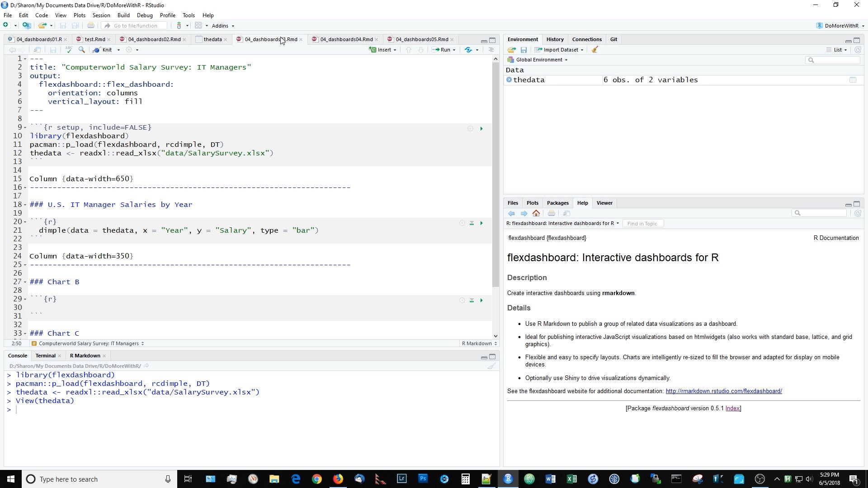The width and height of the screenshot is (868, 488).
Task: Close the test.Rmd tab
Action: [109, 40]
